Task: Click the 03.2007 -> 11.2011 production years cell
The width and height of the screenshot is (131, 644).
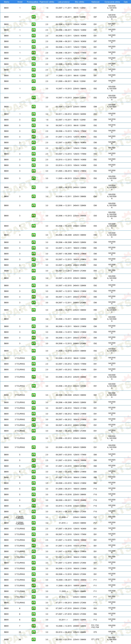Action: pos(63,8)
